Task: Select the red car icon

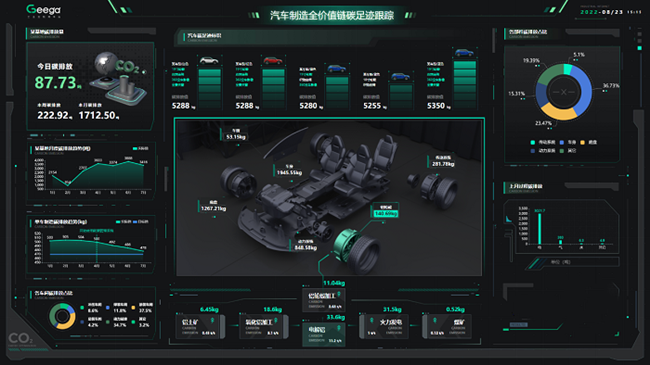Action: click(273, 61)
